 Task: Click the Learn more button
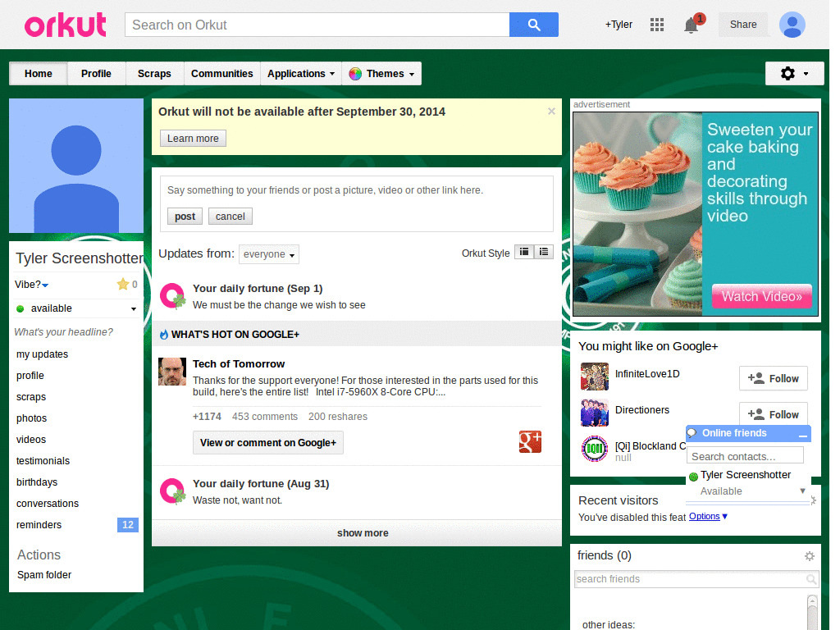(x=193, y=138)
